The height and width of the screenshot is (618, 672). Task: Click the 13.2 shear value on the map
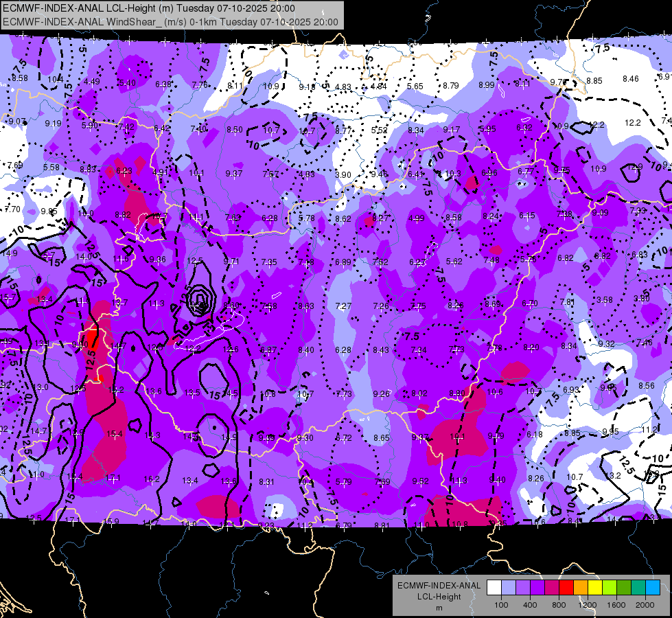tap(613, 475)
